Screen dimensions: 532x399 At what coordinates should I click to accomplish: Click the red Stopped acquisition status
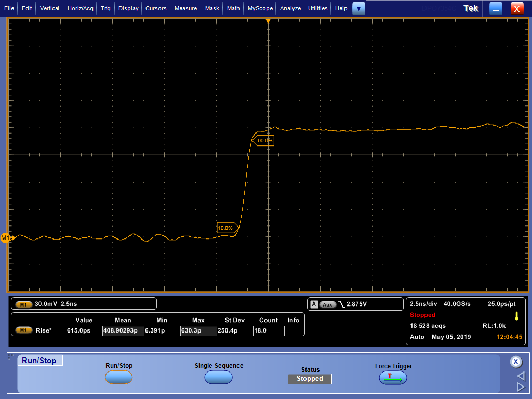tap(422, 315)
